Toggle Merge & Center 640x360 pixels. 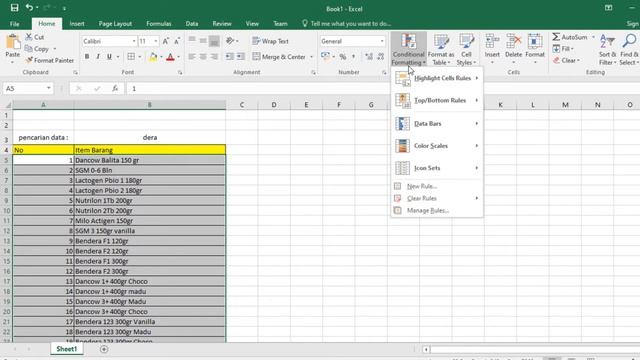(x=279, y=57)
